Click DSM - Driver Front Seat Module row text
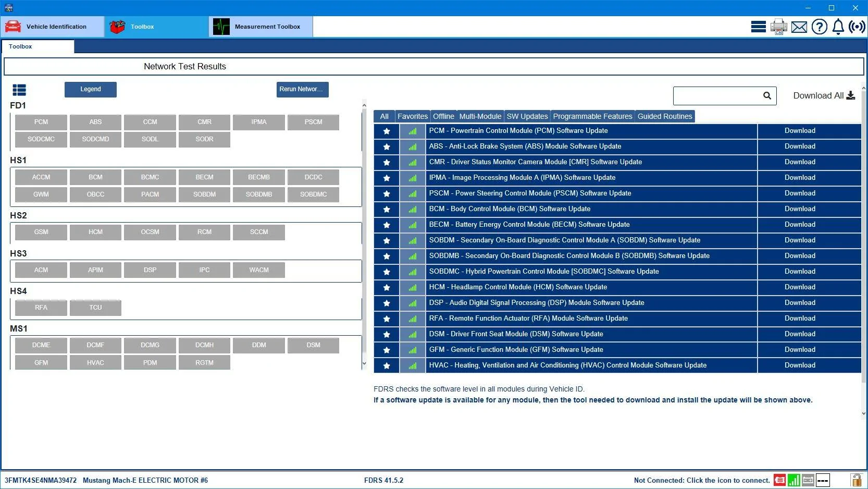 [x=516, y=334]
